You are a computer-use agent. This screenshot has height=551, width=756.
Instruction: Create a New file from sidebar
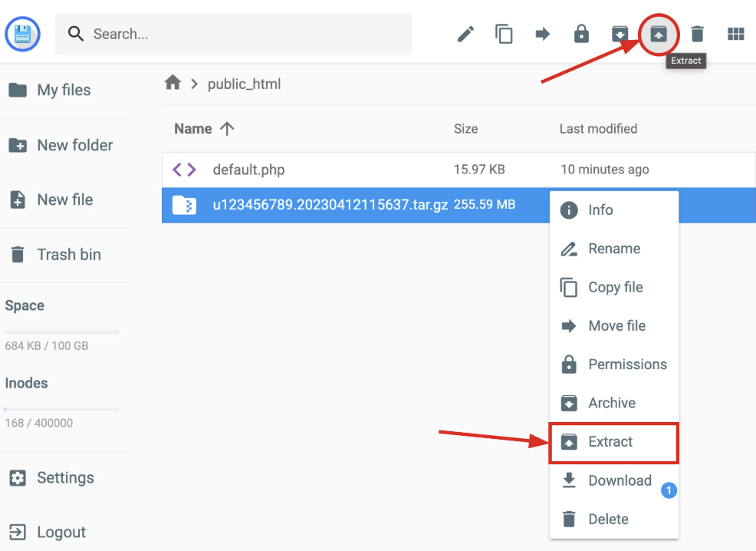click(51, 200)
